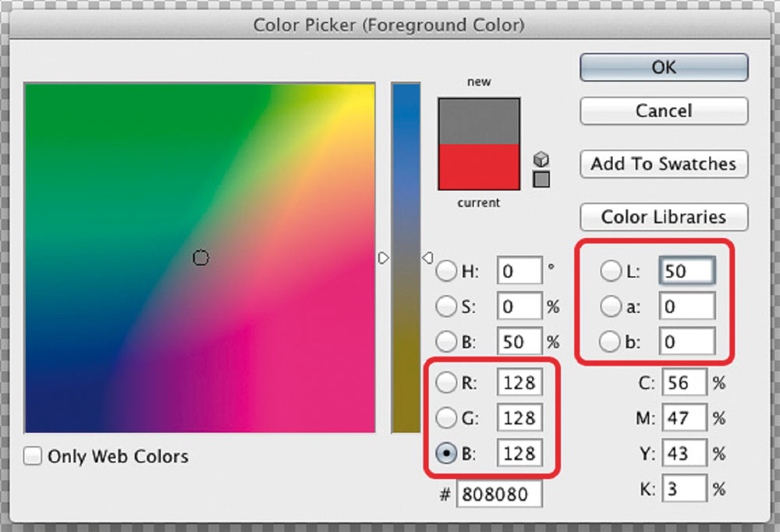
Task: Click the web-safe color cube warning icon
Action: 541,160
